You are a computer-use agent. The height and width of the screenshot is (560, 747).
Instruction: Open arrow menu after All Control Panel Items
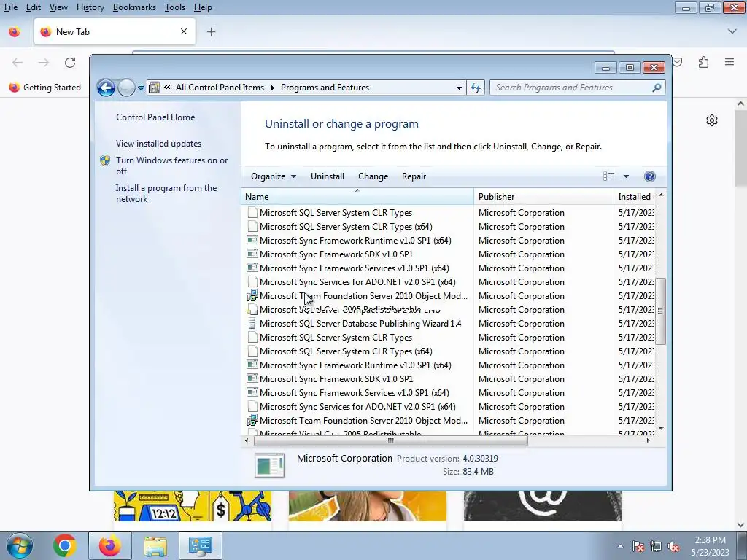tap(273, 87)
